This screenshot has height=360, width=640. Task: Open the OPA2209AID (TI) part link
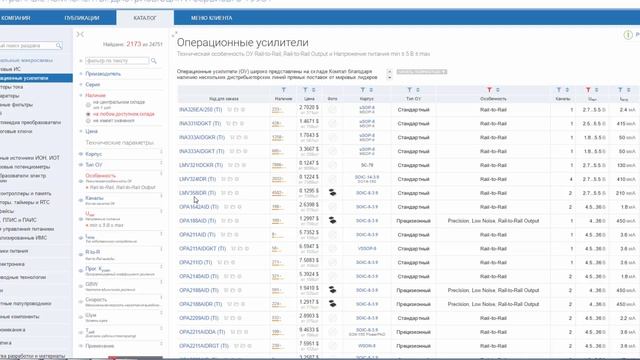(199, 318)
